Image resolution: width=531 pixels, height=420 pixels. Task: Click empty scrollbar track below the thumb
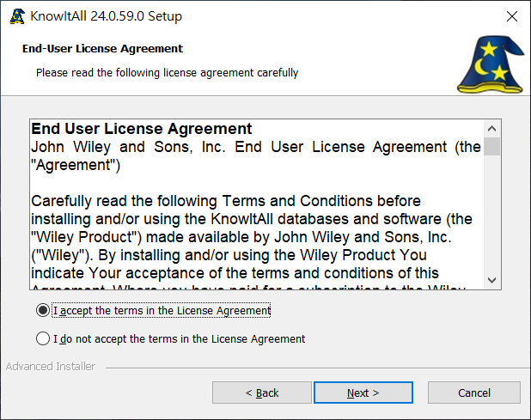point(491,213)
